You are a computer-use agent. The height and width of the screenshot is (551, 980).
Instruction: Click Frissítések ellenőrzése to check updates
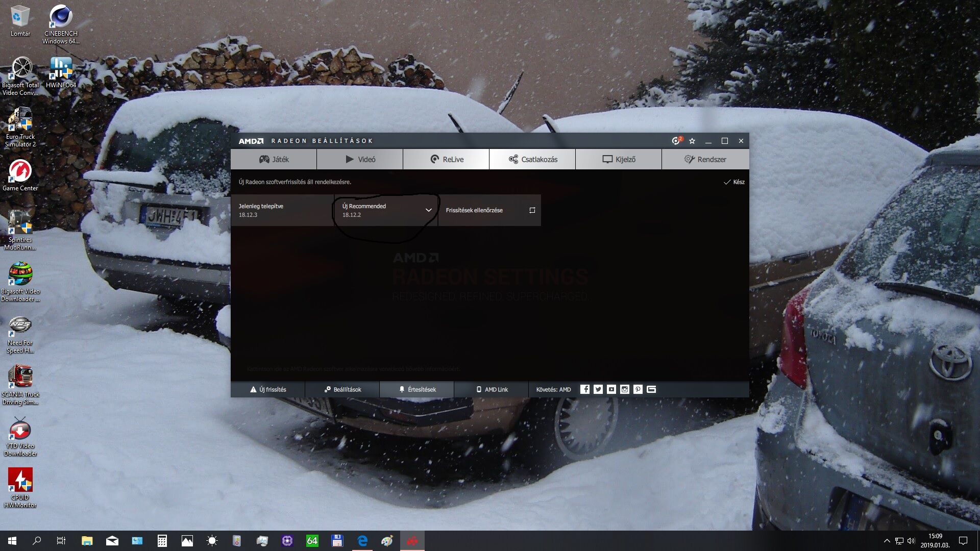point(489,210)
